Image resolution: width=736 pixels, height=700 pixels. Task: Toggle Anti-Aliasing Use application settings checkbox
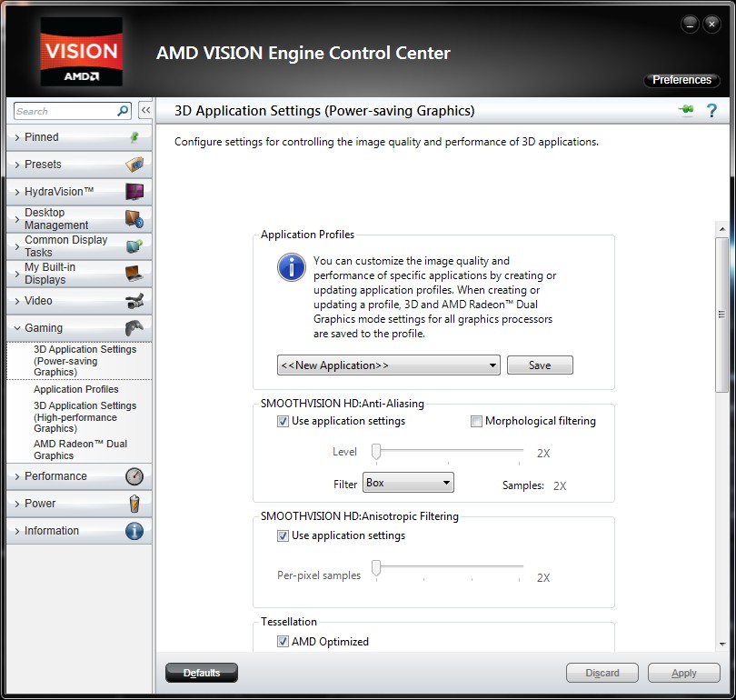283,421
